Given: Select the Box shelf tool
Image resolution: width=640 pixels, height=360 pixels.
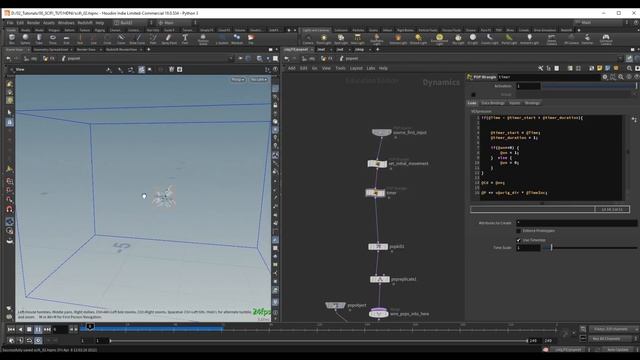Looking at the screenshot, I should coord(11,39).
